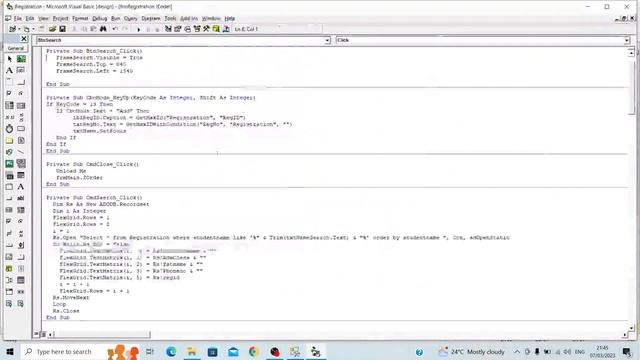Open the Format menu

coord(80,18)
